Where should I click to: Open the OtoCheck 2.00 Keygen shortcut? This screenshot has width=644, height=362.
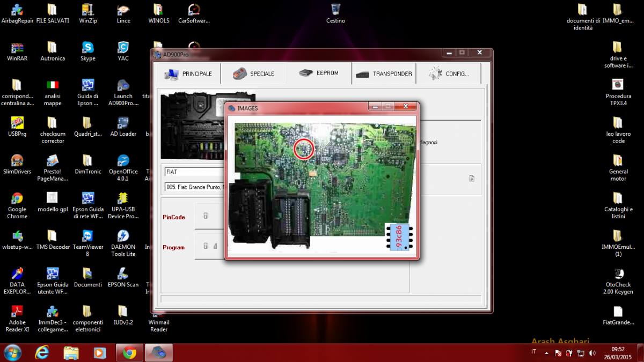click(618, 280)
